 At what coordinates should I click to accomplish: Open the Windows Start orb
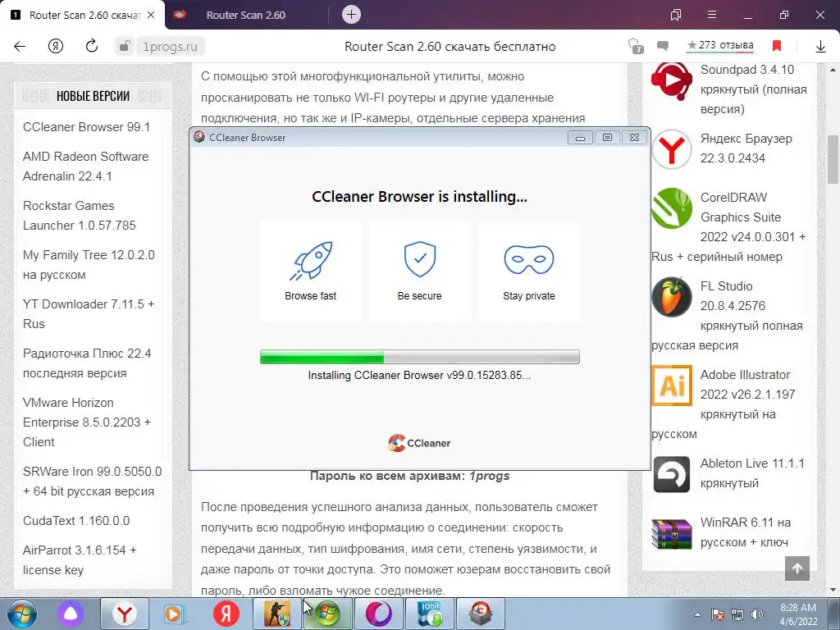[x=22, y=614]
